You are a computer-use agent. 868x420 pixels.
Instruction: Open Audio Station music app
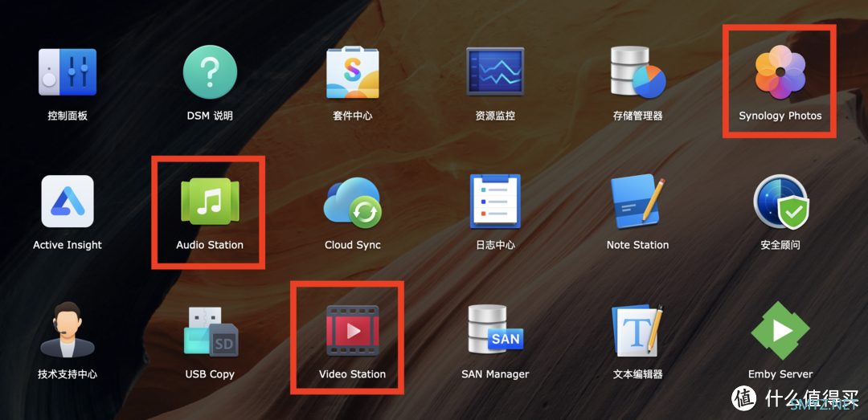pos(210,202)
